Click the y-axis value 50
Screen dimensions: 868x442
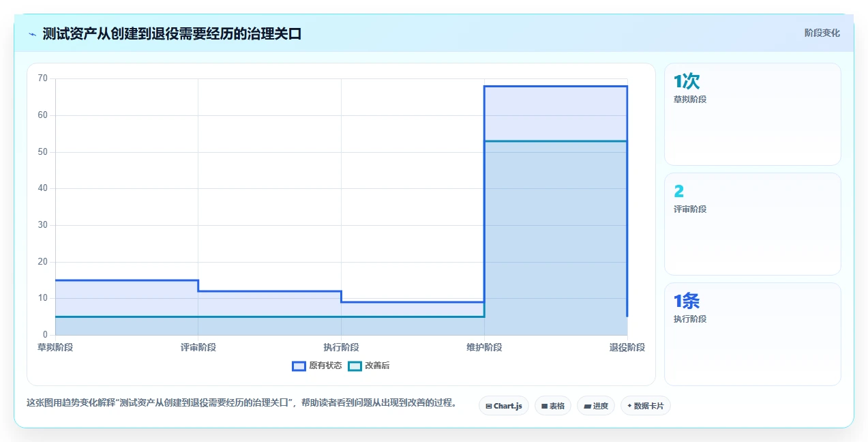(43, 152)
